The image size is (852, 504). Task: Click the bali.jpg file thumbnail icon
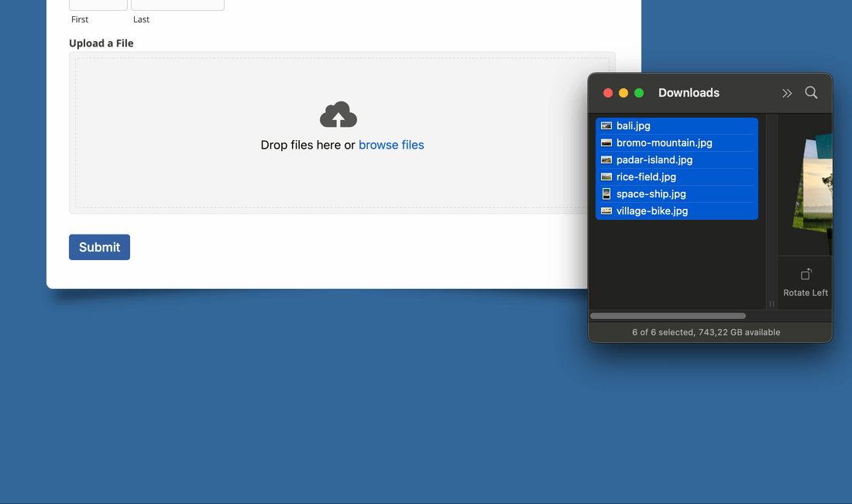click(606, 125)
